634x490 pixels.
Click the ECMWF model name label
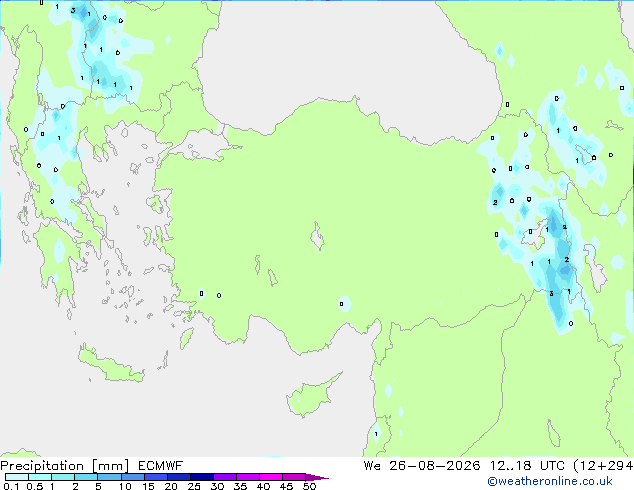pos(161,466)
